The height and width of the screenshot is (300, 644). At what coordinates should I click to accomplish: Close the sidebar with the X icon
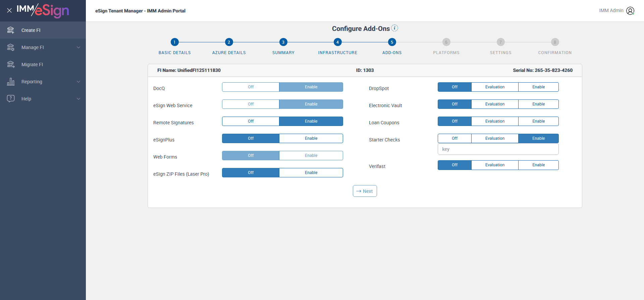[x=9, y=10]
